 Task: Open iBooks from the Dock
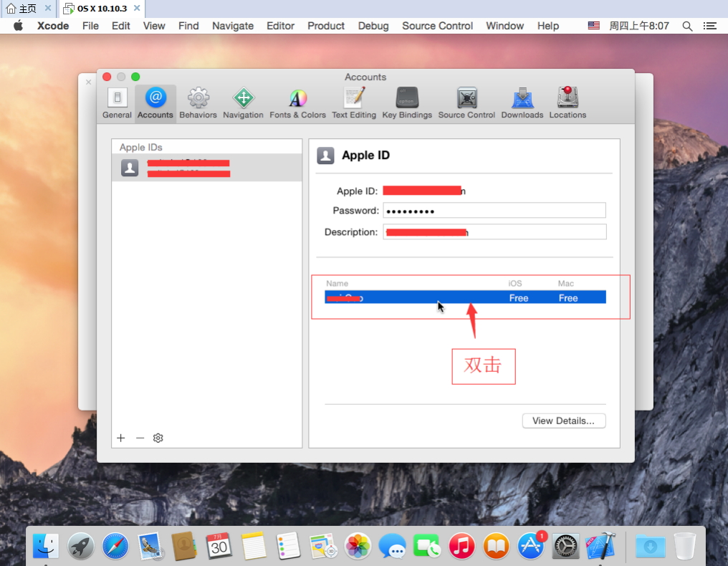497,545
